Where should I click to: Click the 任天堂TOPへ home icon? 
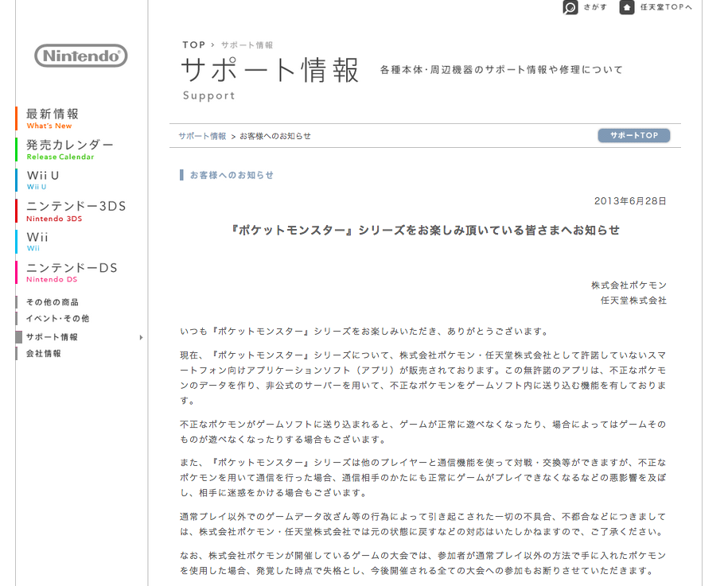627,7
